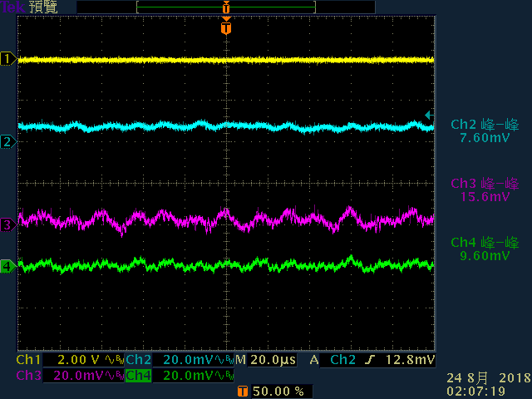Screen dimensions: 532x399
Task: Click the date 24 8月 2018
Action: pyautogui.click(x=489, y=377)
